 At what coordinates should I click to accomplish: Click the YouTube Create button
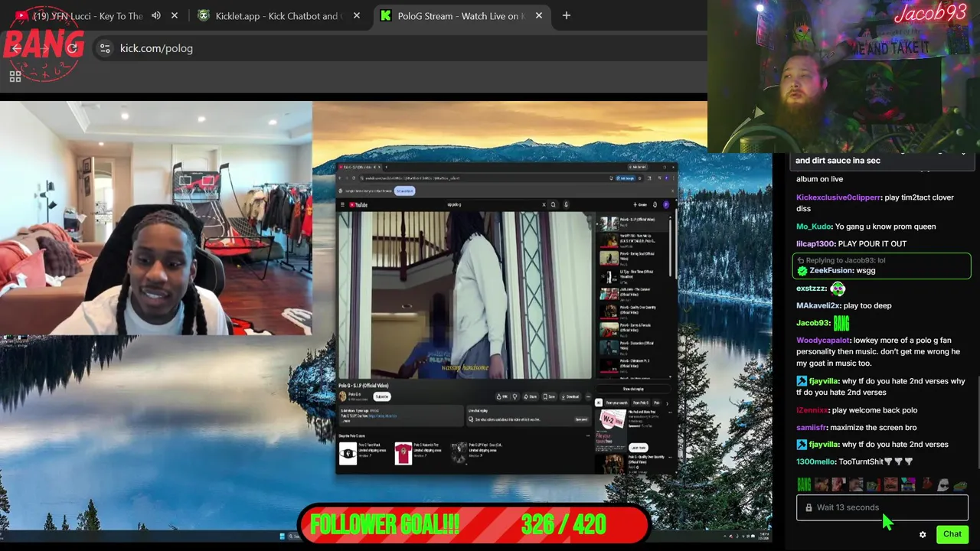click(640, 204)
